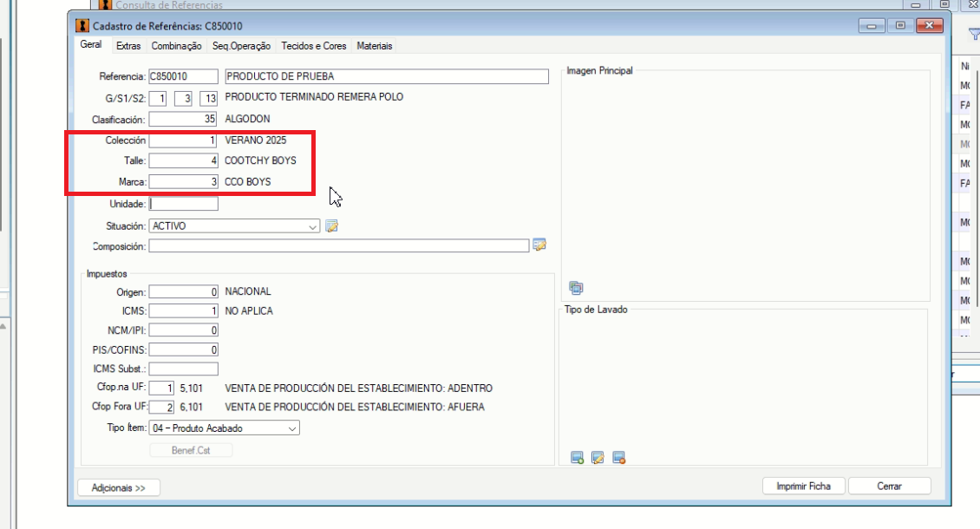Click the G/S1/S2 field containing 13
Screen dimensions: 980x529
tap(208, 98)
